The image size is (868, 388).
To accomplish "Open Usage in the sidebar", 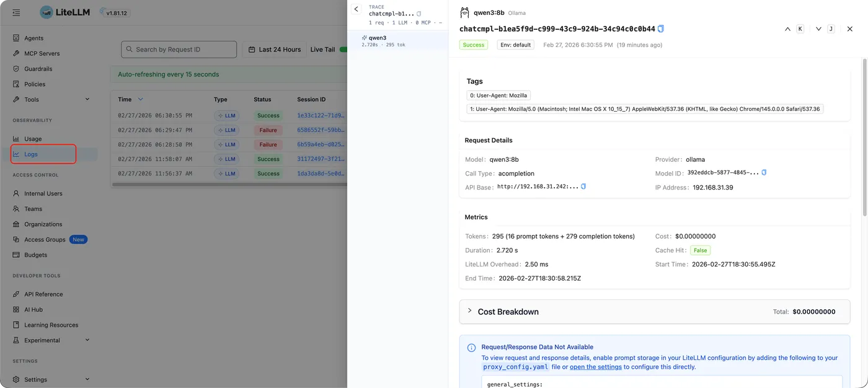I will pyautogui.click(x=33, y=139).
